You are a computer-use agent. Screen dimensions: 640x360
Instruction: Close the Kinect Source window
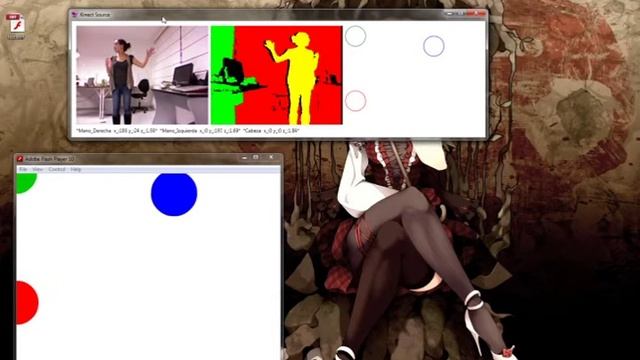point(476,14)
